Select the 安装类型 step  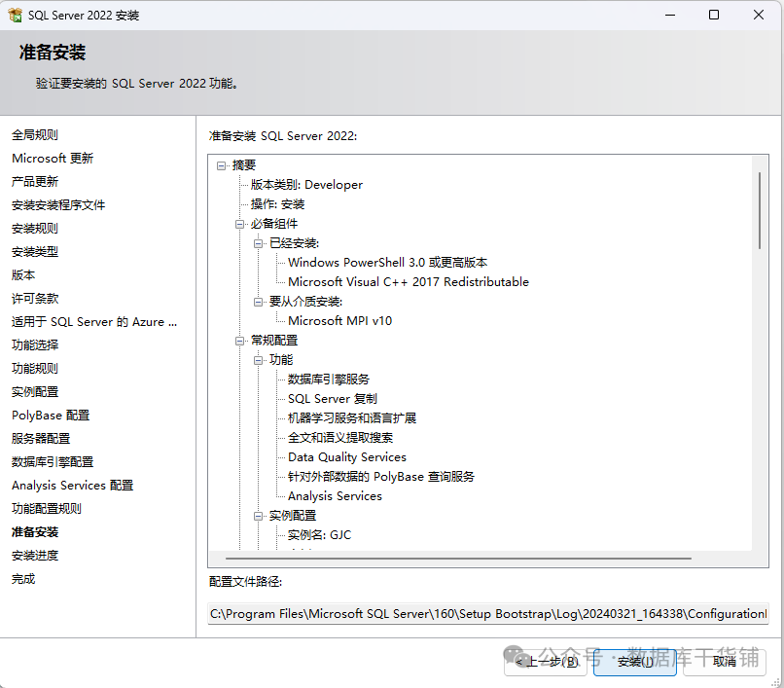coord(34,252)
